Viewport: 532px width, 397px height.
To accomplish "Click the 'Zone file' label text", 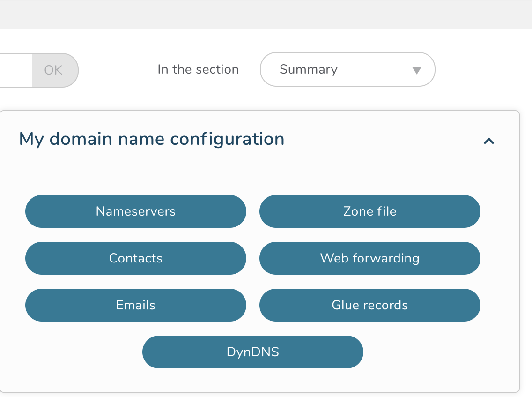I will [369, 211].
